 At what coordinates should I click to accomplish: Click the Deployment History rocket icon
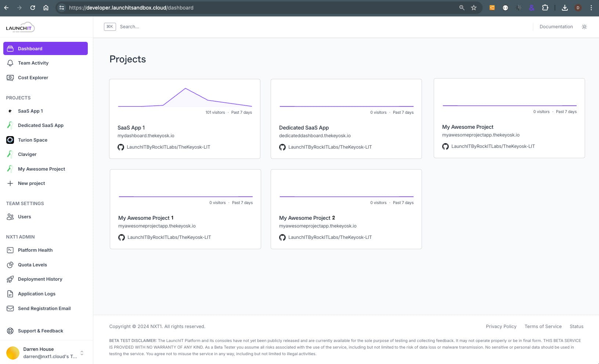coord(10,279)
